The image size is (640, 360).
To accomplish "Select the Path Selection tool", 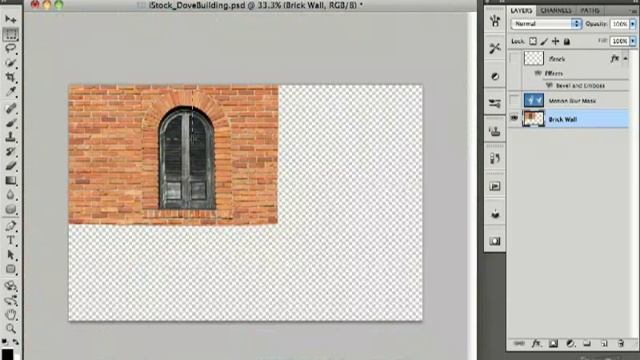I will pos(11,255).
